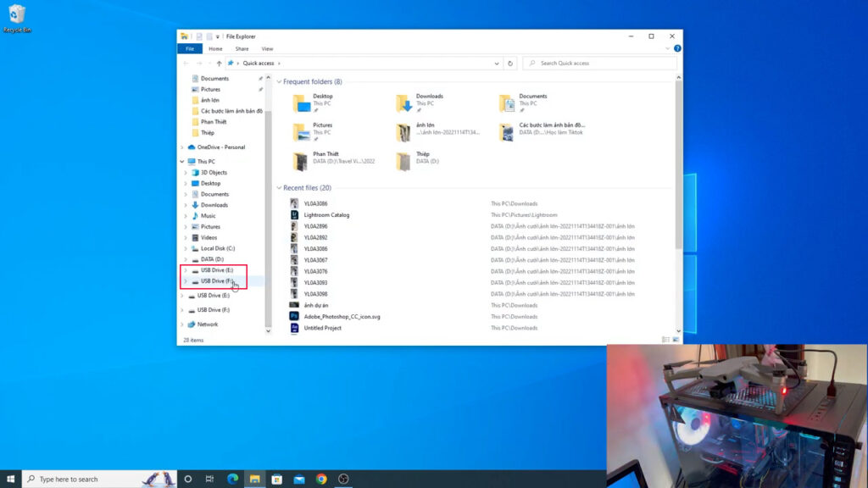
Task: Refresh the Quick access view
Action: point(510,63)
